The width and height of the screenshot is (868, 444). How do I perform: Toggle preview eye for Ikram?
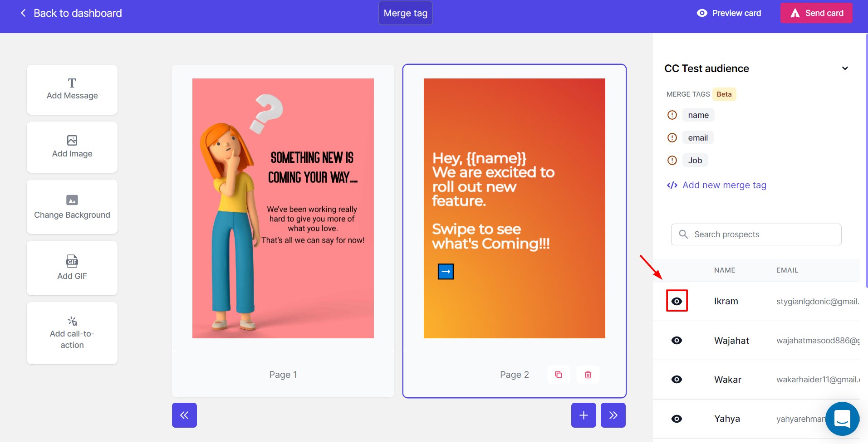tap(677, 301)
